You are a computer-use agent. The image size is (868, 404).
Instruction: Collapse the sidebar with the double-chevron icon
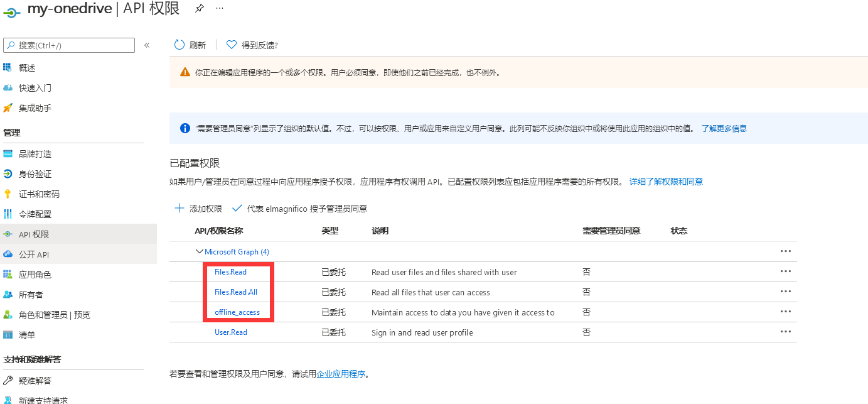[147, 45]
